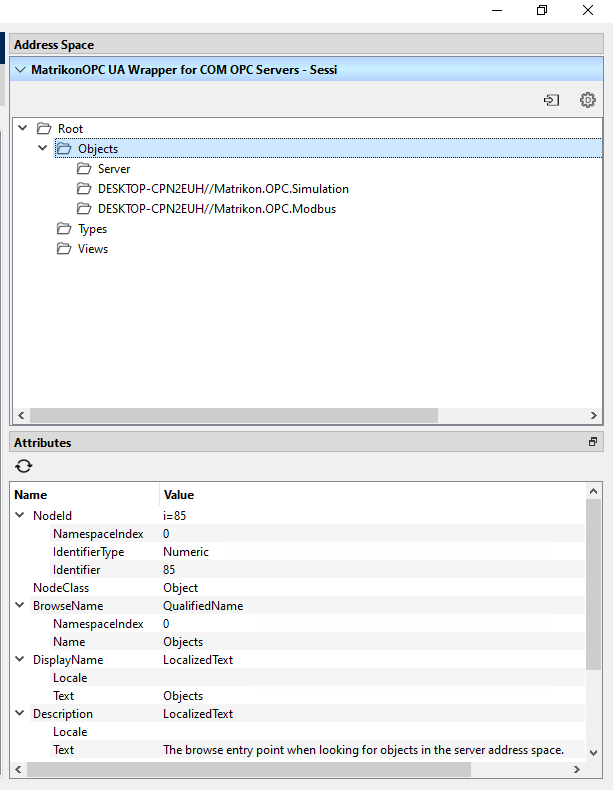The image size is (613, 790).
Task: Click attributes vertical scrollbar thumb
Action: (x=593, y=584)
